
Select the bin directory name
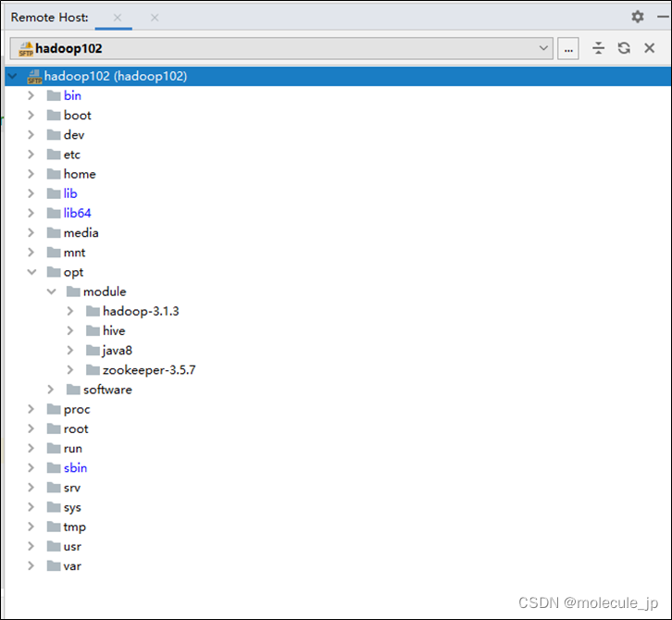tap(72, 95)
